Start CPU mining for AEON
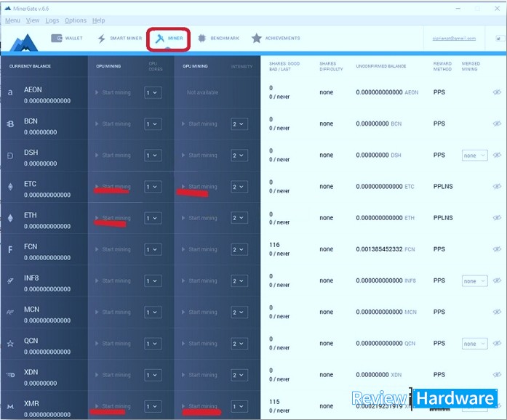This screenshot has width=507, height=420. tap(113, 92)
